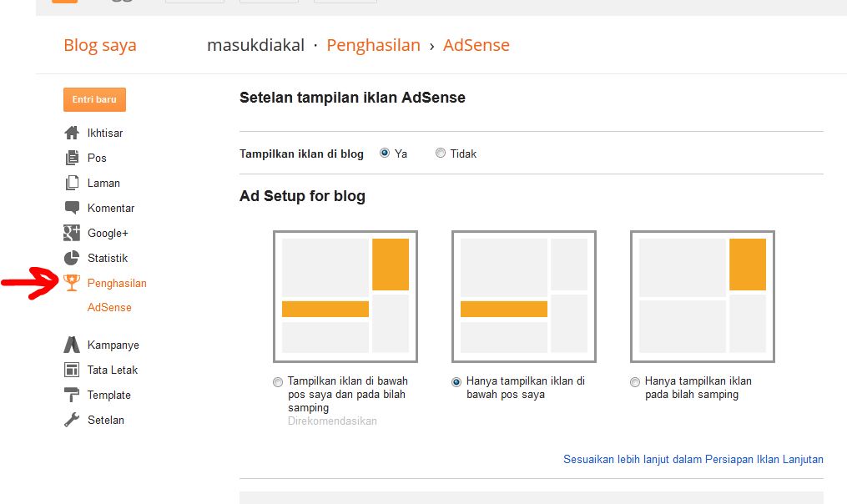Select the Ya radio button
The width and height of the screenshot is (847, 504).
(385, 154)
